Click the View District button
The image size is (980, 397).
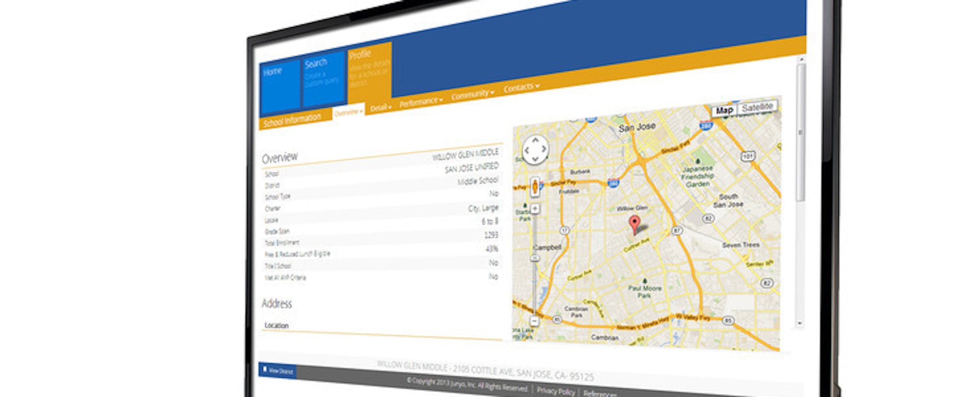(x=277, y=371)
